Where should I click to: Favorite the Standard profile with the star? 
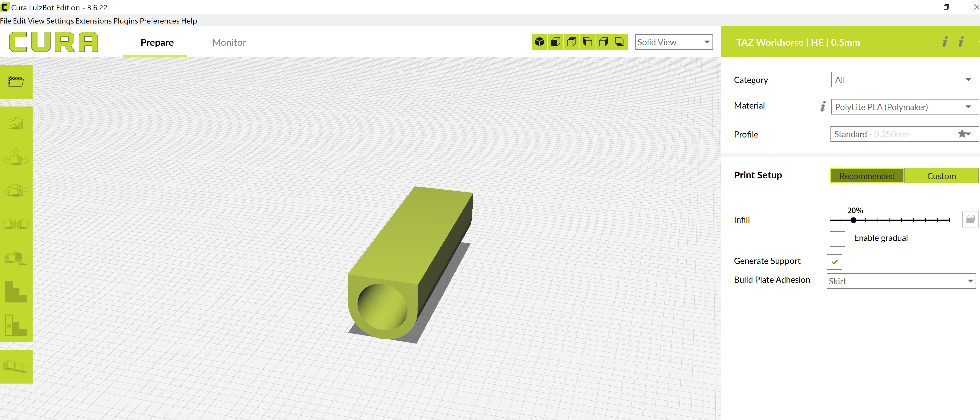(962, 134)
